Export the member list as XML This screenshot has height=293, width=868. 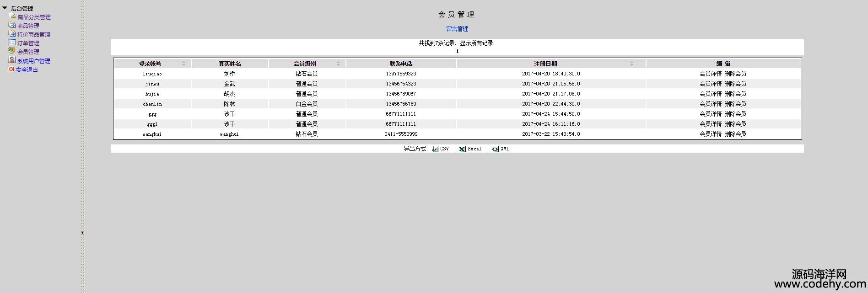point(504,149)
